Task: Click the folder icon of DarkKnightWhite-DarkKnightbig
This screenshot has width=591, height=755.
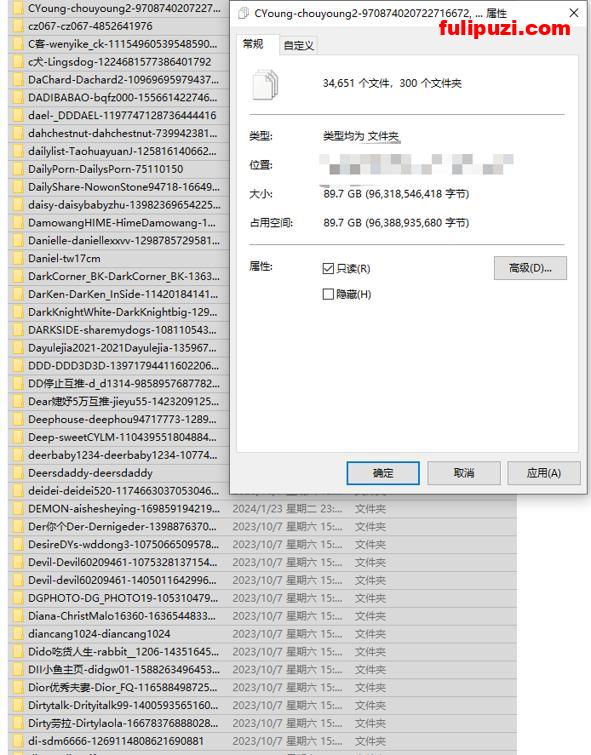Action: [18, 312]
